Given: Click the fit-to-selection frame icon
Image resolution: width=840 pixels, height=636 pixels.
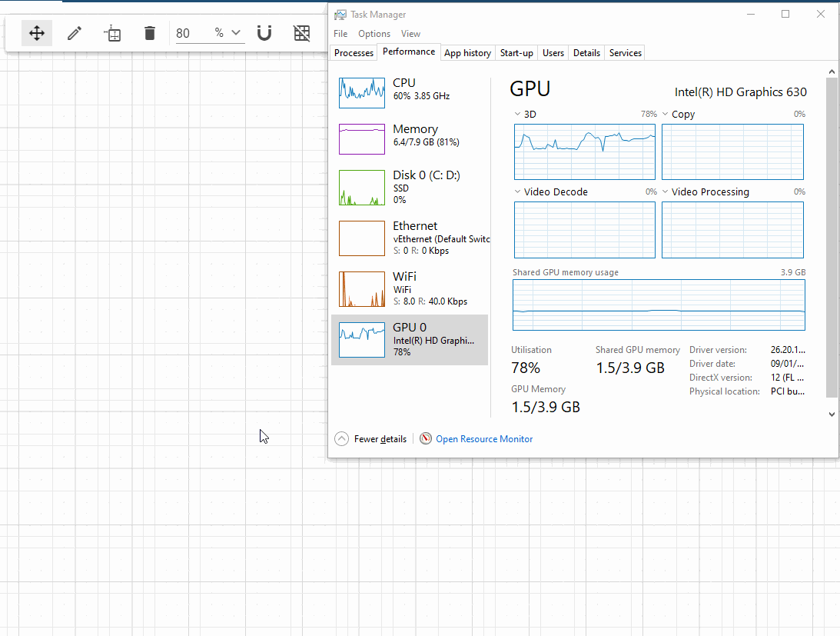Looking at the screenshot, I should (x=112, y=33).
